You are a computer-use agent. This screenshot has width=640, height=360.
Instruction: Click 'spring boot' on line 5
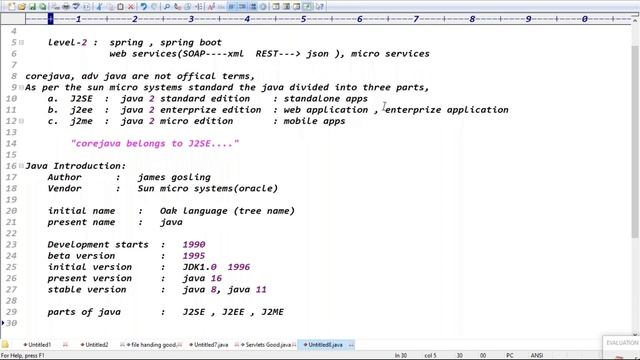click(x=191, y=42)
